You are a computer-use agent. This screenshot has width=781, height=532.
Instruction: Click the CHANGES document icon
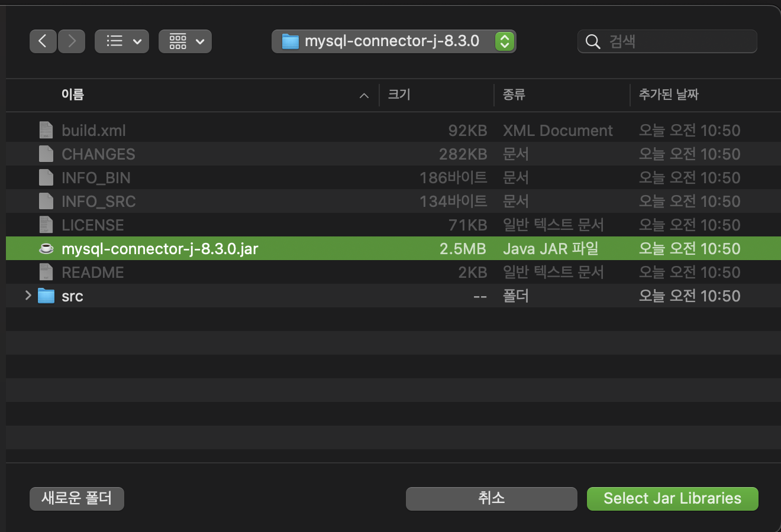point(46,154)
